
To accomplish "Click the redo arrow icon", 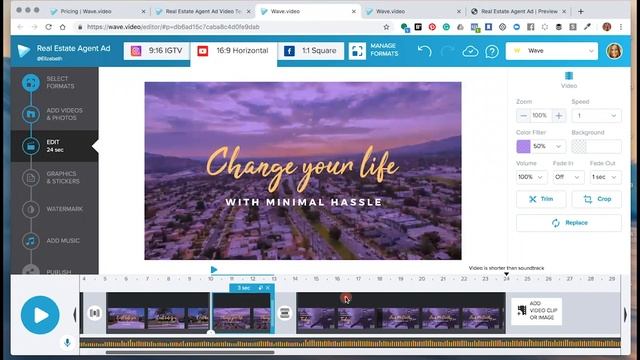I will click(447, 51).
